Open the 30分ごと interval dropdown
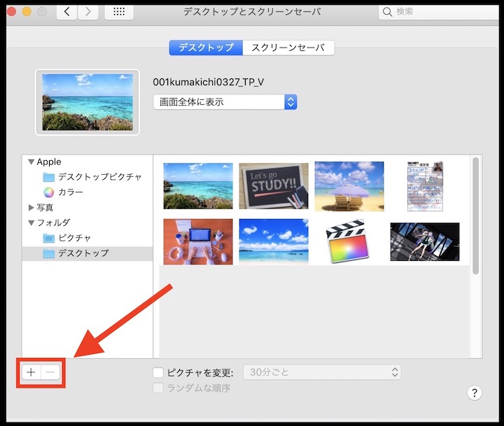 pyautogui.click(x=322, y=372)
